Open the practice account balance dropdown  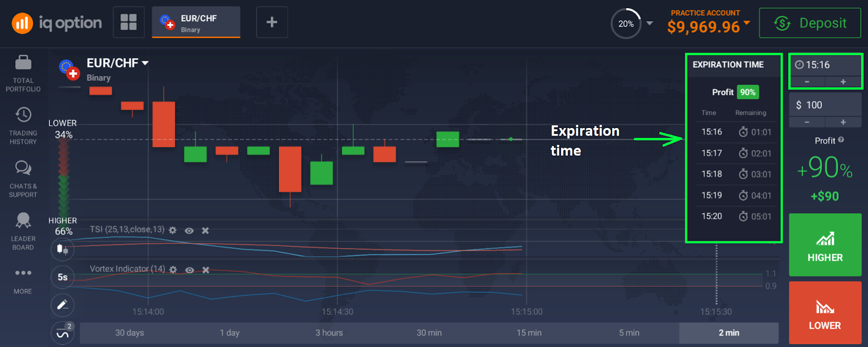click(x=747, y=23)
